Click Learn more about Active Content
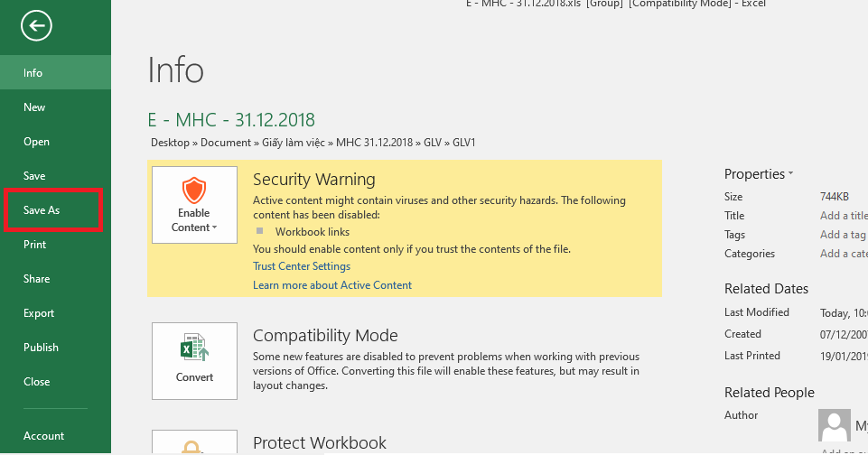This screenshot has height=455, width=868. coord(332,285)
